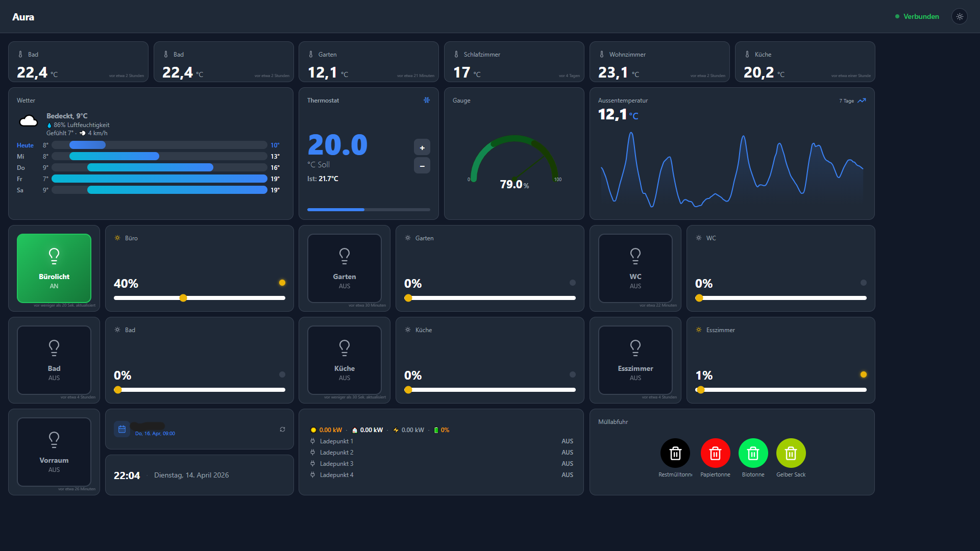Select Ladepunkt 1 in charging list
This screenshot has width=980, height=551.
pyautogui.click(x=336, y=441)
